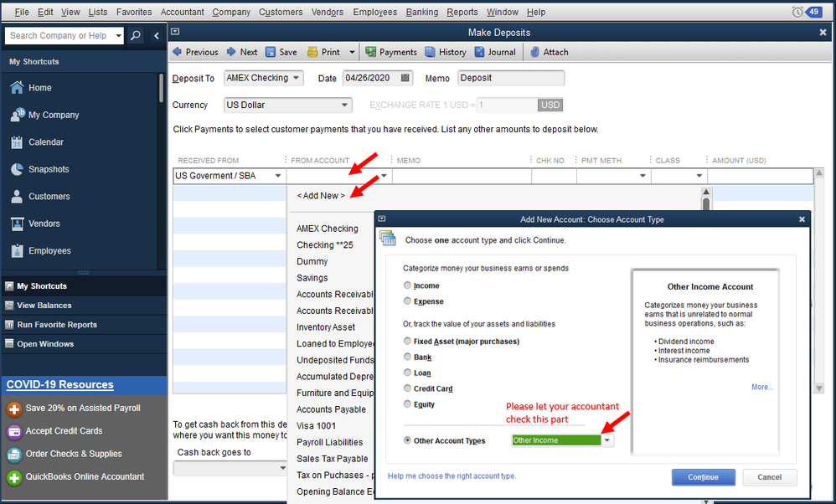Print the deposit via toolbar
The height and width of the screenshot is (504, 836).
point(323,52)
